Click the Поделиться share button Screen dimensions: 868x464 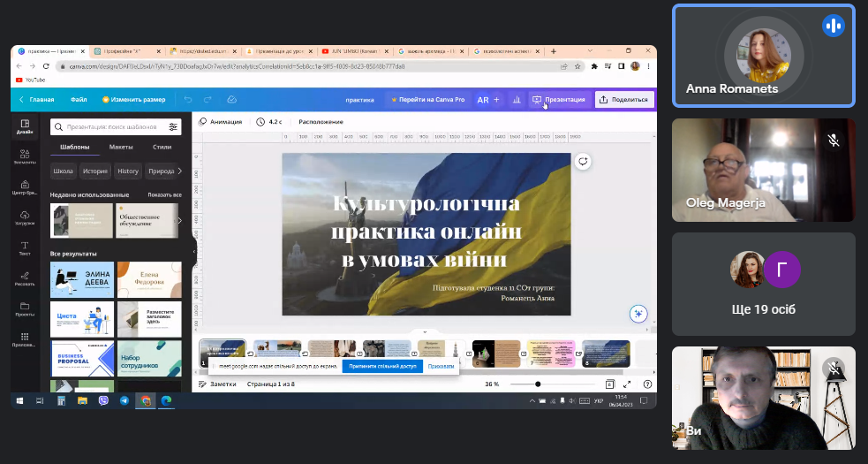click(x=624, y=100)
